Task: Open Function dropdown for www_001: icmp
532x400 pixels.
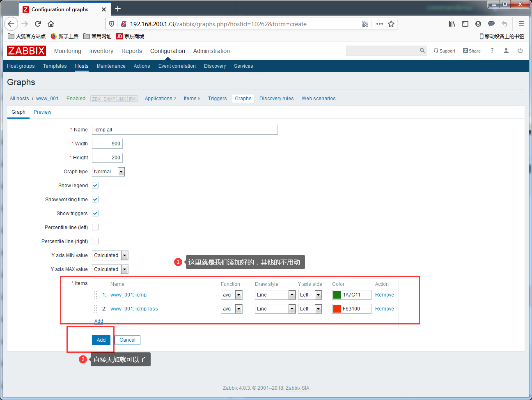Action: 232,295
